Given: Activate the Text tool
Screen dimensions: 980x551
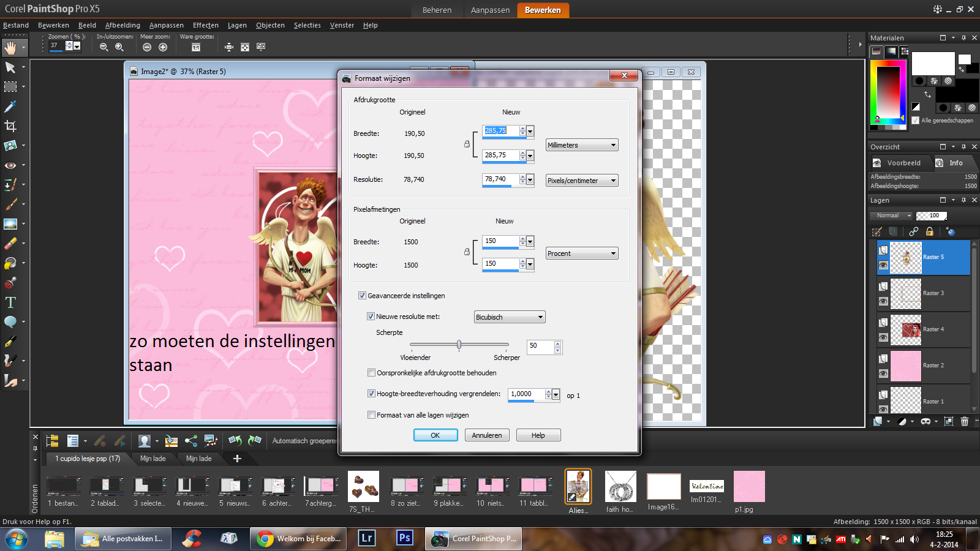Looking at the screenshot, I should coord(10,302).
